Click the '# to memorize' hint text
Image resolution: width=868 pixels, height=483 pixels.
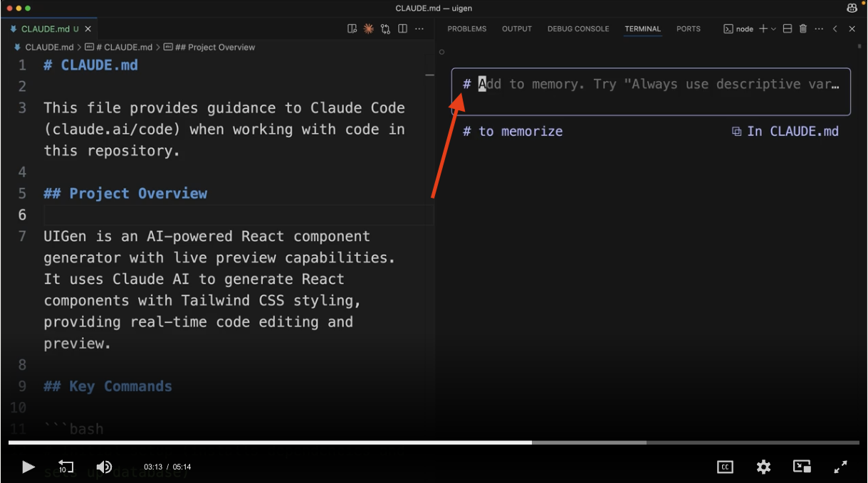(x=513, y=132)
